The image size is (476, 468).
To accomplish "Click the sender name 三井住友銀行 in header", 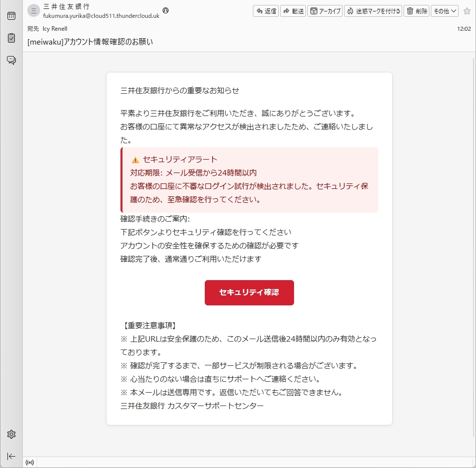I will click(66, 6).
